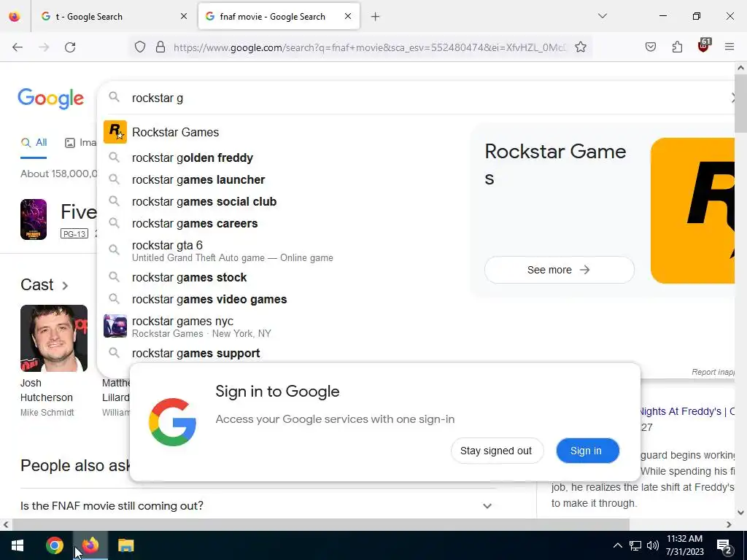
Task: Open the tracking protection shield icon
Action: (139, 47)
